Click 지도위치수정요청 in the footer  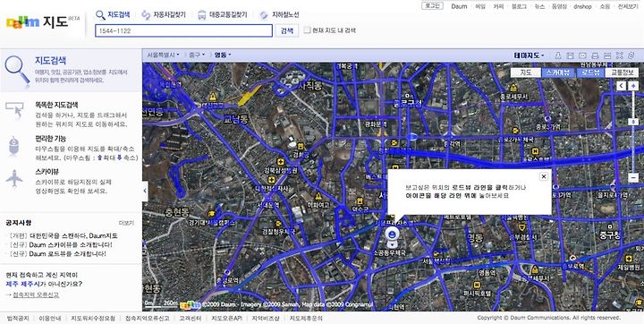93,318
